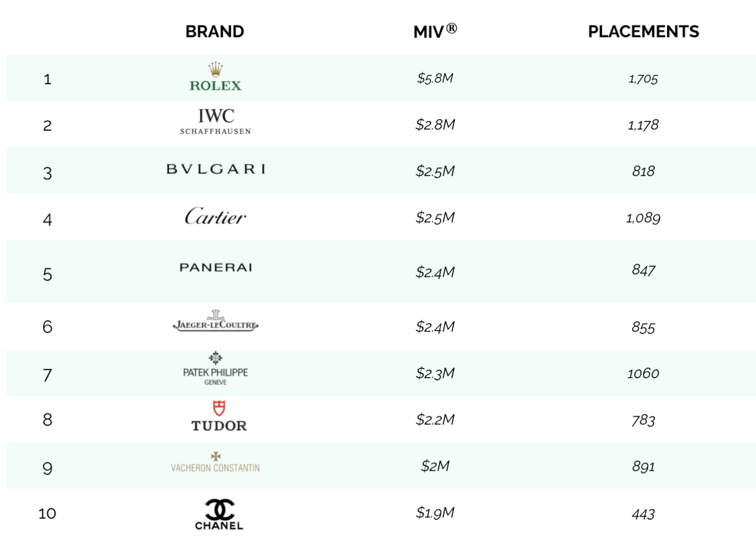Click the $1.9M value for Chanel
The image size is (756, 549).
(x=435, y=513)
